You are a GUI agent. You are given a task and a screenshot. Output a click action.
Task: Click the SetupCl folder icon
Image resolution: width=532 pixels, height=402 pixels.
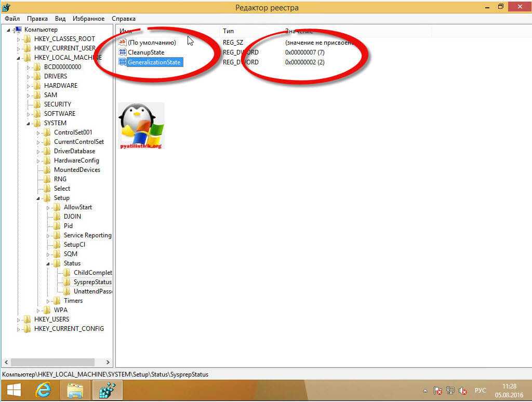pos(57,245)
